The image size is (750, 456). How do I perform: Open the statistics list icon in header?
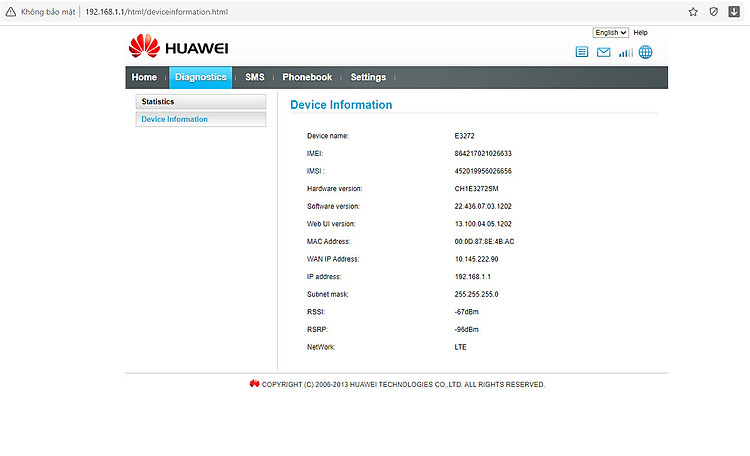click(582, 52)
